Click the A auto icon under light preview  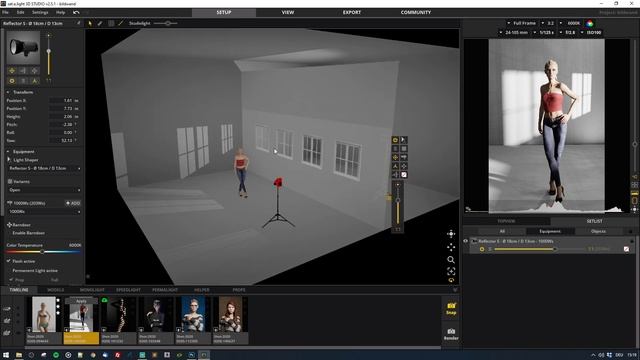pyautogui.click(x=35, y=81)
